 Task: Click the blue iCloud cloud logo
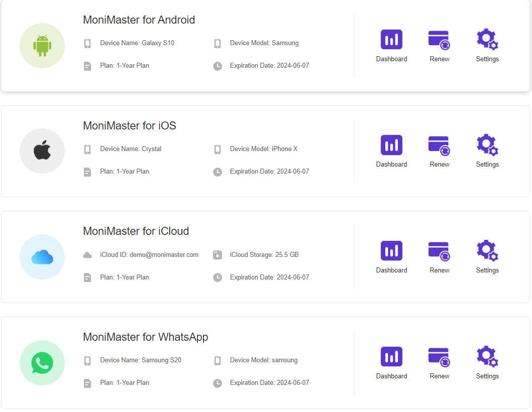tap(42, 257)
